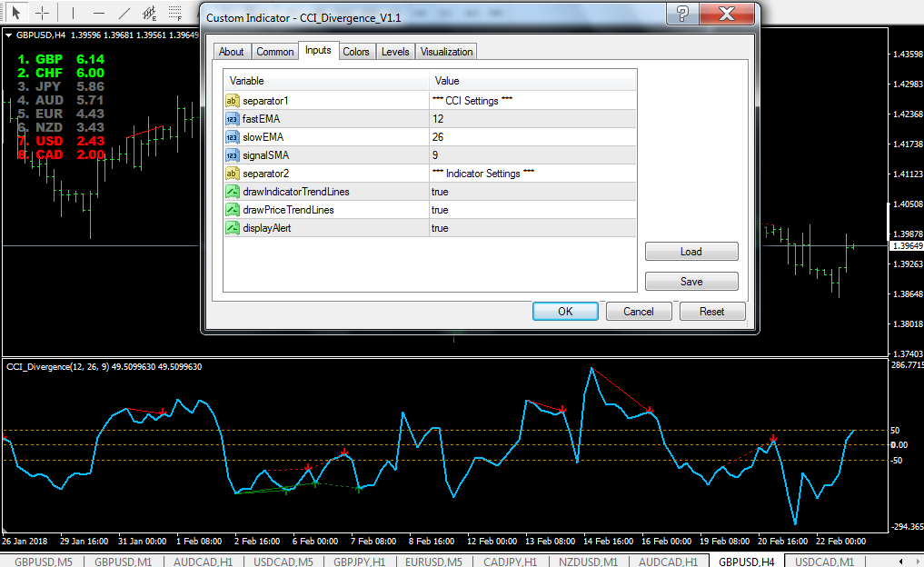The image size is (924, 567).
Task: Select the Fibonacci retracement tool
Action: coord(175,13)
